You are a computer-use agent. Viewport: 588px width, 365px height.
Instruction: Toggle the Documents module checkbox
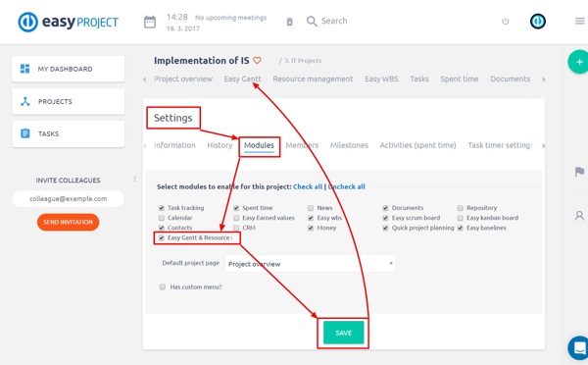tap(385, 208)
